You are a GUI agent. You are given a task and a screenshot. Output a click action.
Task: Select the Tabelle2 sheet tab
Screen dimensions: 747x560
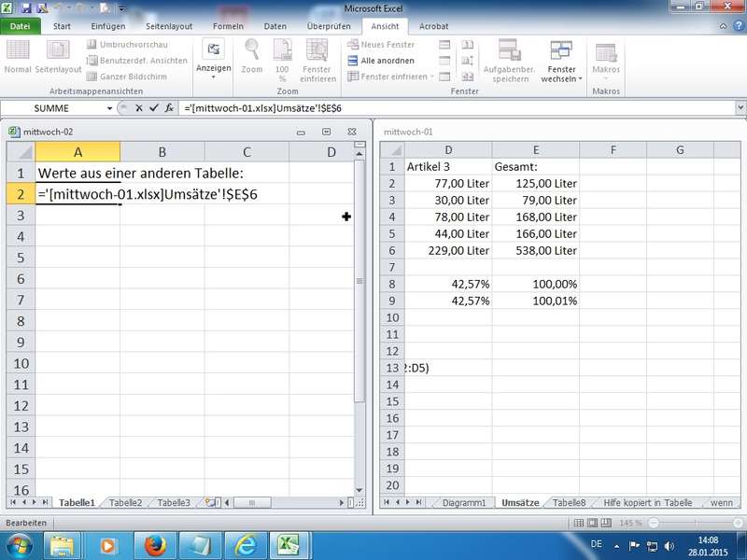[x=125, y=502]
